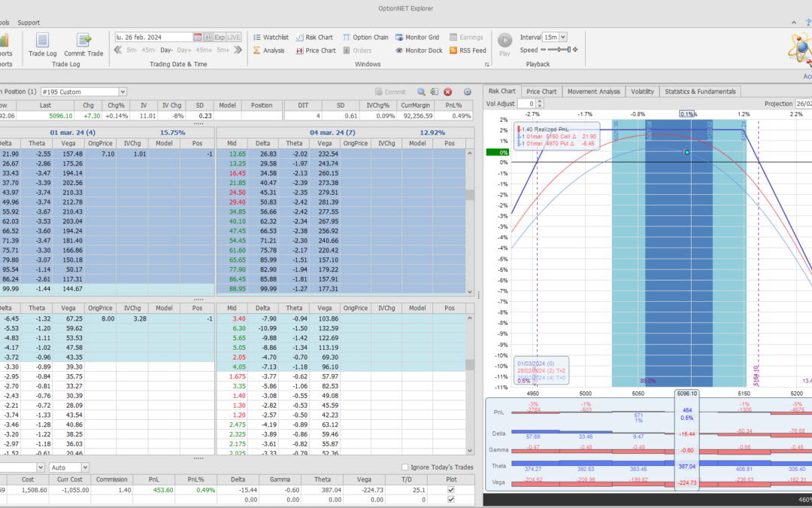Open position settings gear icon
Viewport: 812px width, 508px height.
[468, 92]
